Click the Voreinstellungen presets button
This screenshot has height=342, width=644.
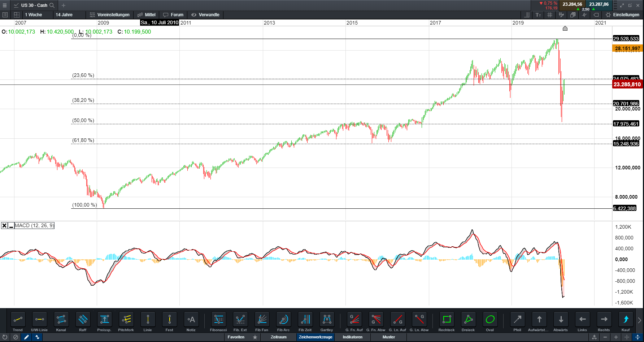110,15
